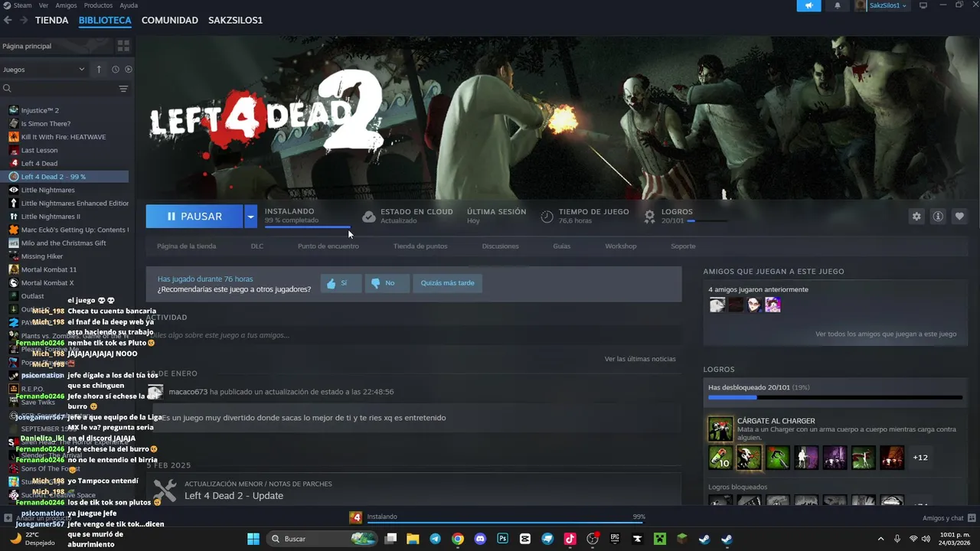
Task: Open the Ayuda menu
Action: pyautogui.click(x=129, y=5)
